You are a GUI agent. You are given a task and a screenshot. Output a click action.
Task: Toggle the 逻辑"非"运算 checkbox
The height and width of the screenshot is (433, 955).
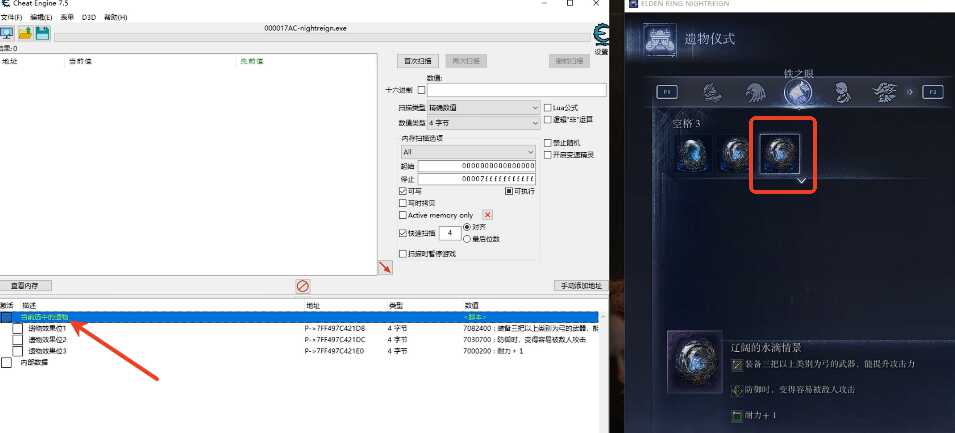(548, 119)
